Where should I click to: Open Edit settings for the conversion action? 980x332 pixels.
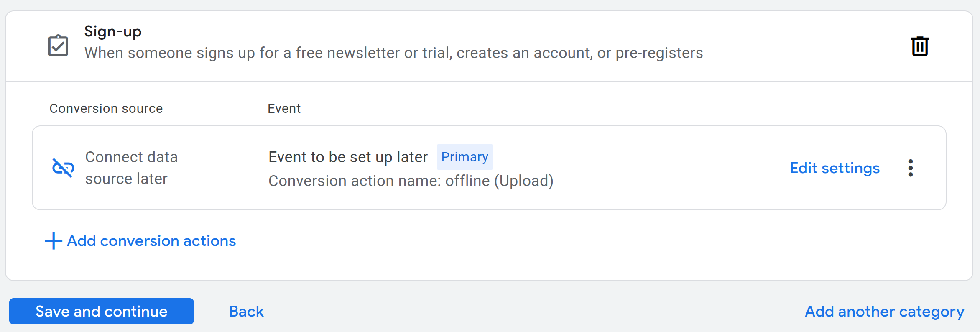(835, 168)
